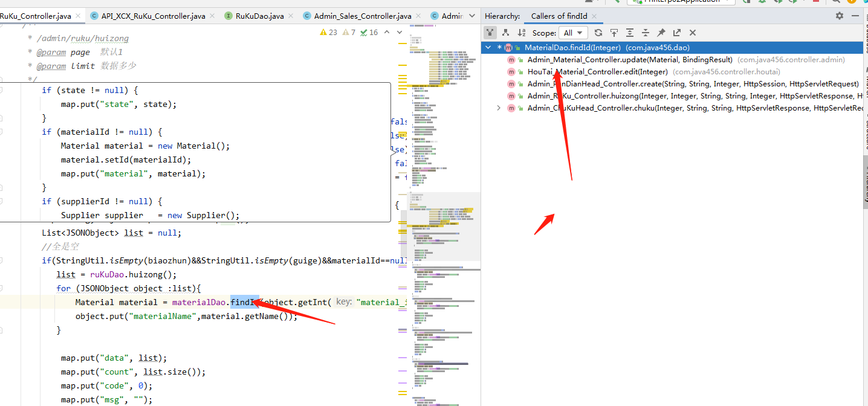This screenshot has height=406, width=868.
Task: Show the 16 typos indicator
Action: tap(369, 33)
